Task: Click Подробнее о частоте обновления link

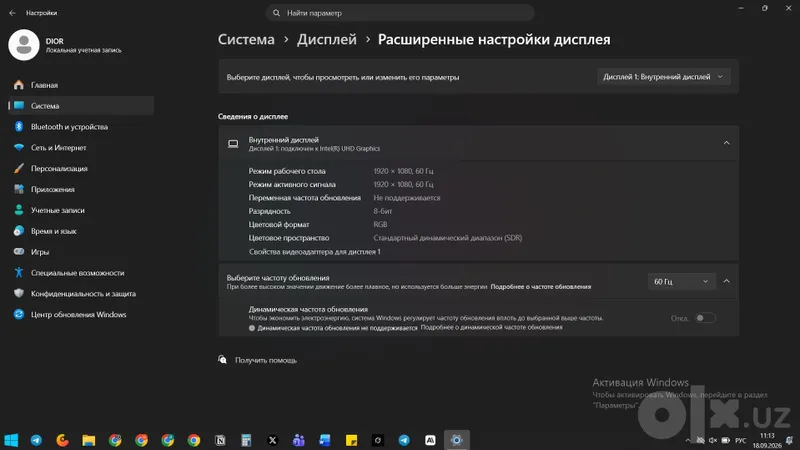Action: click(x=540, y=287)
